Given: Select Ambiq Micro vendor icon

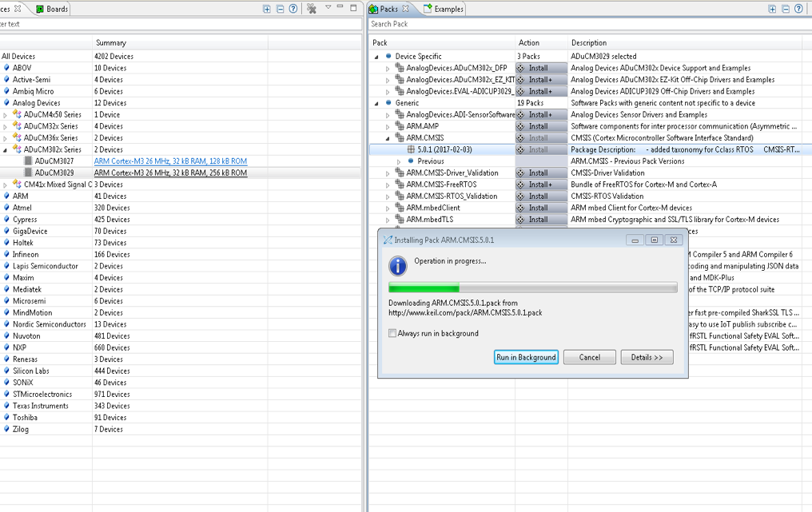Looking at the screenshot, I should (6, 91).
